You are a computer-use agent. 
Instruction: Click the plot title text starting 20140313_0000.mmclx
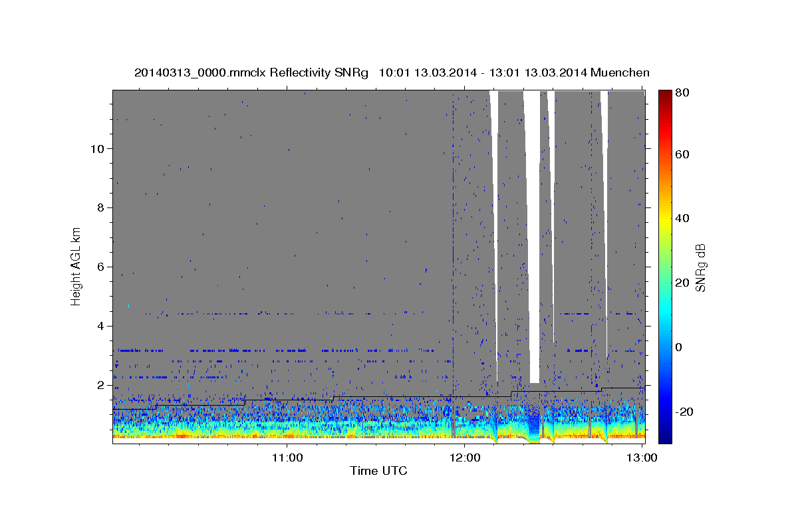(x=392, y=72)
